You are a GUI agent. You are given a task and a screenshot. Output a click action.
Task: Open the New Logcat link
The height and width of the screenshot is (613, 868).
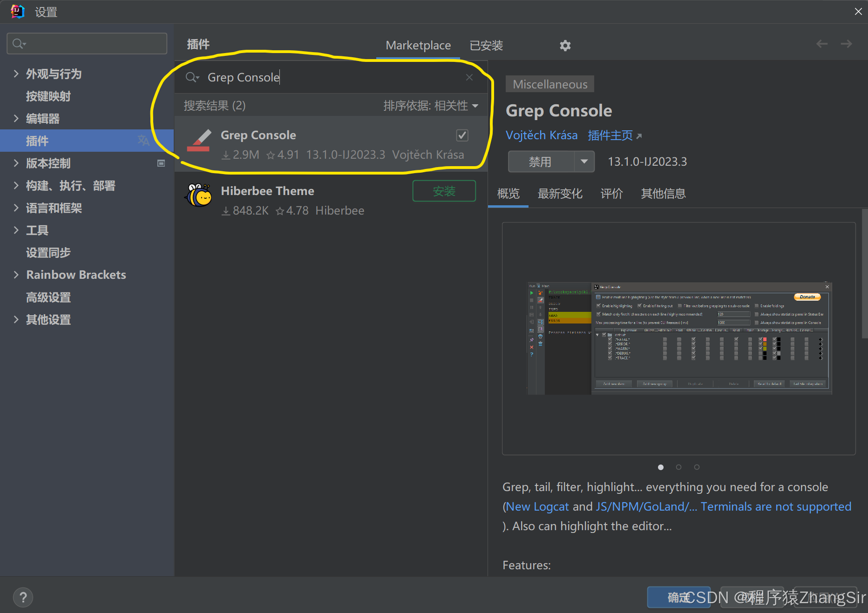click(537, 506)
